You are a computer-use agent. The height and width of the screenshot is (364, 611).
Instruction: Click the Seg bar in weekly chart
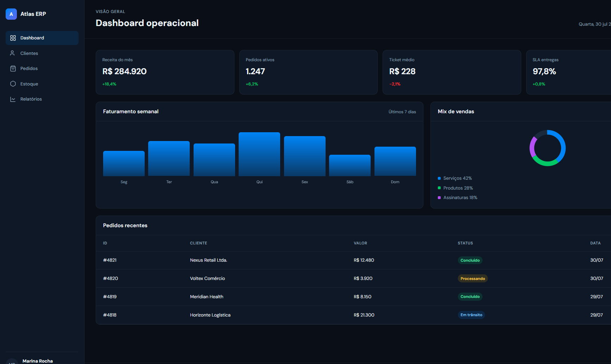[x=124, y=164]
